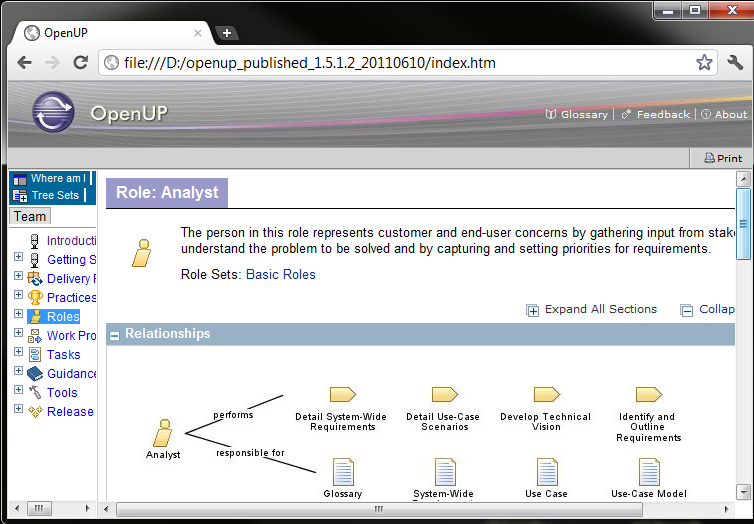Image resolution: width=754 pixels, height=524 pixels.
Task: Open the Tree Sets view
Action: 55,195
